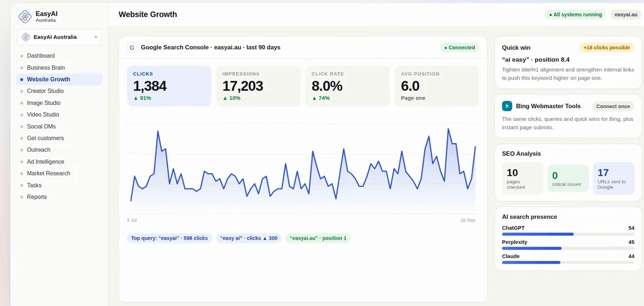The height and width of the screenshot is (306, 644).
Task: Click the 28 Sep chart date label
Action: [468, 221]
